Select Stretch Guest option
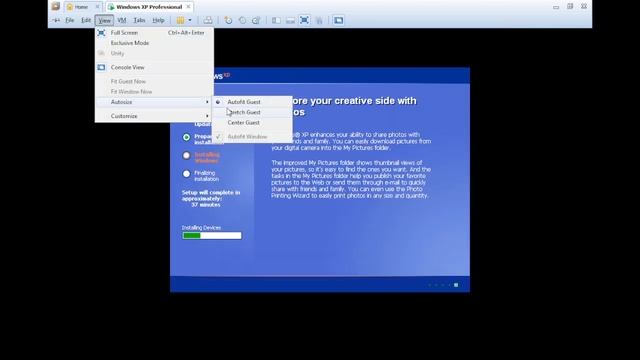640x360 pixels. (x=252, y=112)
